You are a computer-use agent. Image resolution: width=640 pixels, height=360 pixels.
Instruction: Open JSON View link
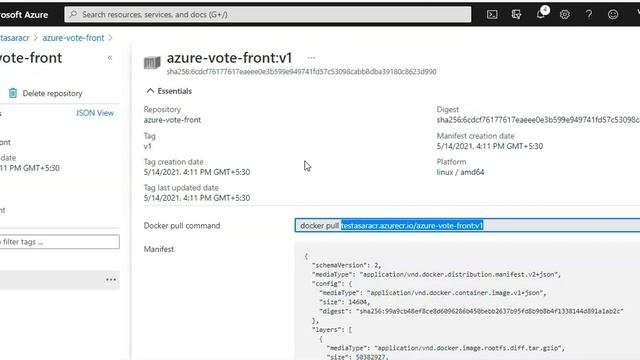tap(95, 113)
